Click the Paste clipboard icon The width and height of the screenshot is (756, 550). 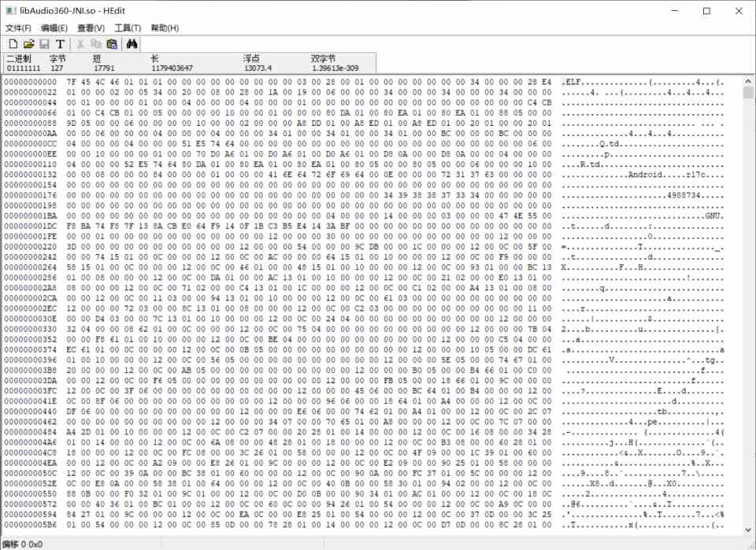click(x=112, y=44)
